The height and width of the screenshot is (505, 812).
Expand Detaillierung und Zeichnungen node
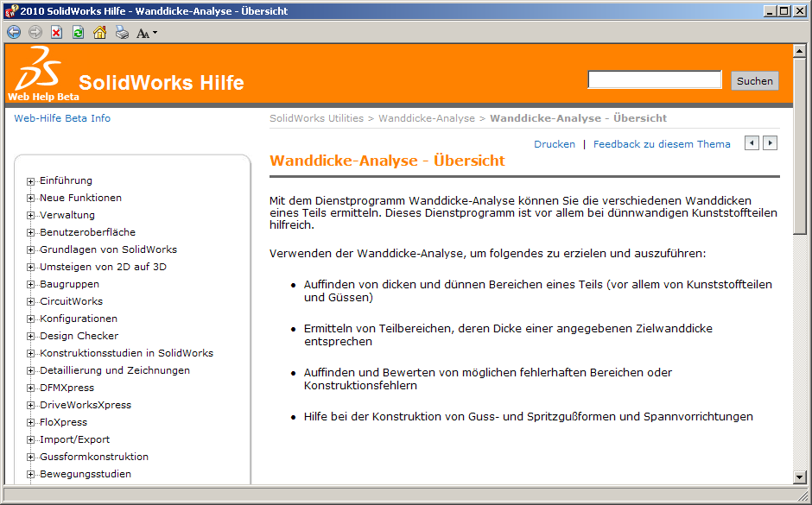(x=30, y=370)
